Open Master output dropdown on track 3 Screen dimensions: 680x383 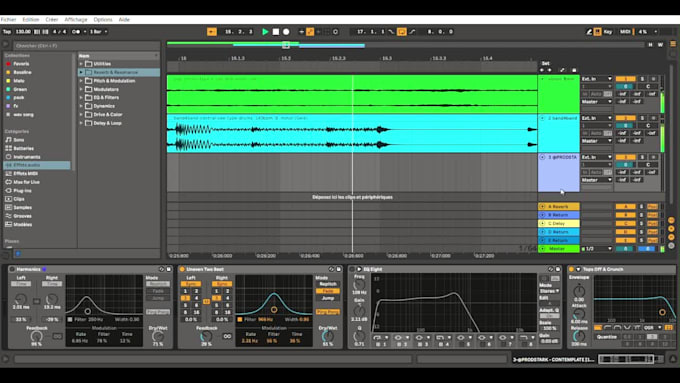point(597,180)
